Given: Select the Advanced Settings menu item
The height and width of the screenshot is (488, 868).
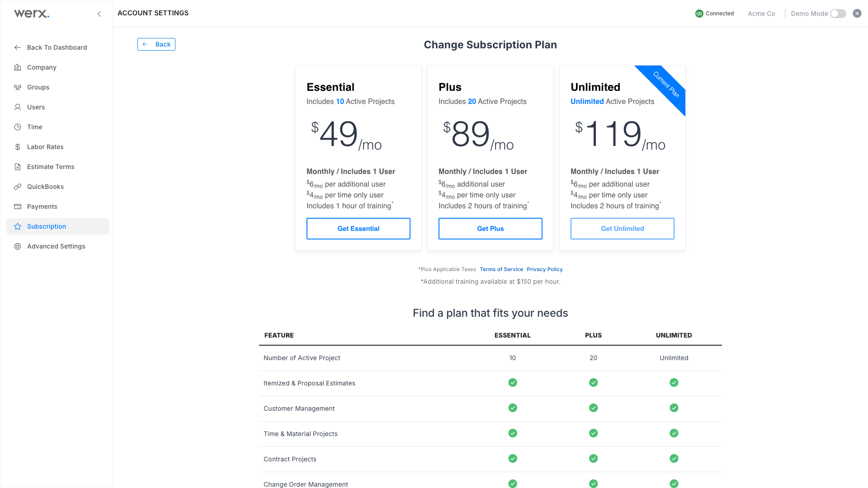Looking at the screenshot, I should 57,246.
